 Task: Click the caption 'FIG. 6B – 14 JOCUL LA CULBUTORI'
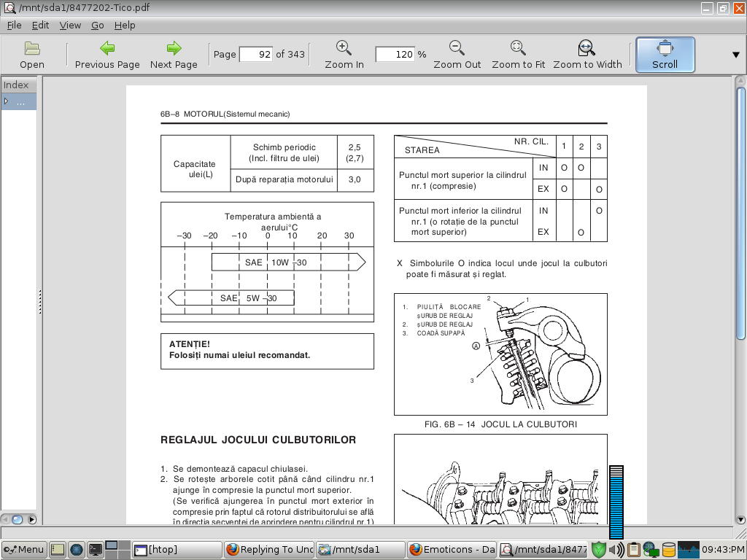click(x=500, y=424)
